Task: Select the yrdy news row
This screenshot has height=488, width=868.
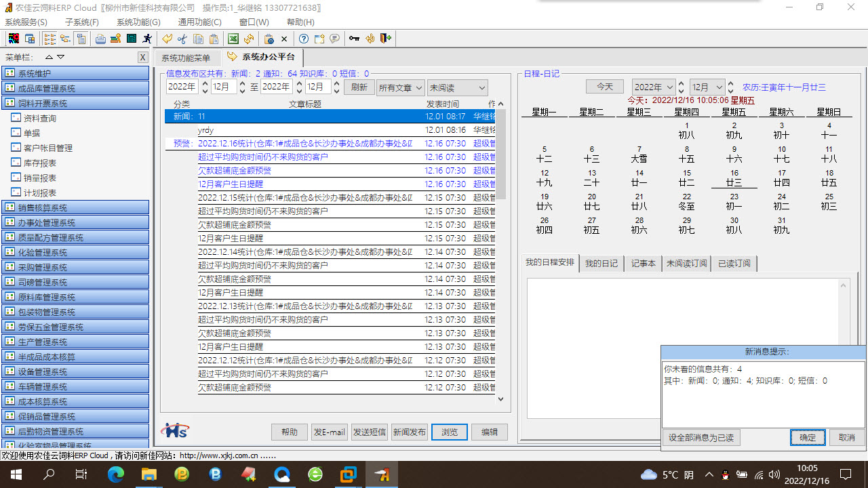Action: click(x=330, y=129)
